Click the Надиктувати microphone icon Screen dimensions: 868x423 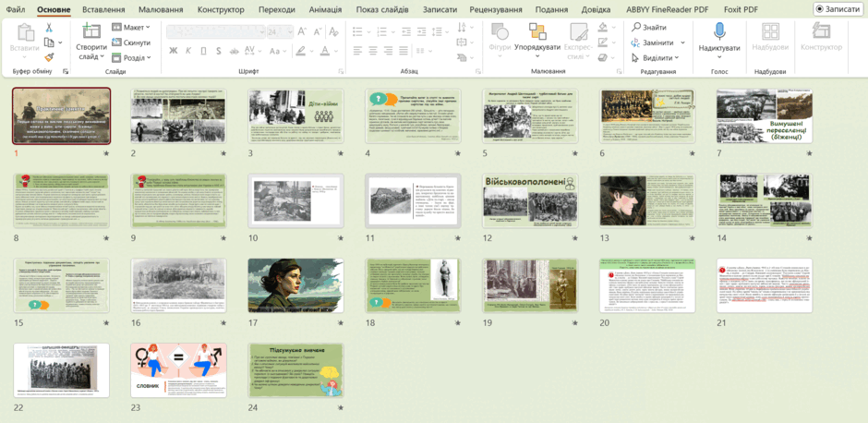pyautogui.click(x=719, y=31)
